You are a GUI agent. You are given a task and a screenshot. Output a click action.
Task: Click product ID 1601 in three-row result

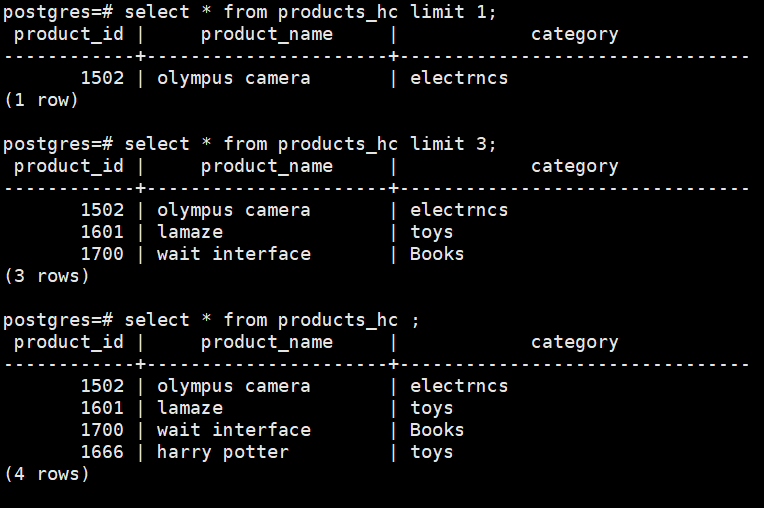coord(102,232)
